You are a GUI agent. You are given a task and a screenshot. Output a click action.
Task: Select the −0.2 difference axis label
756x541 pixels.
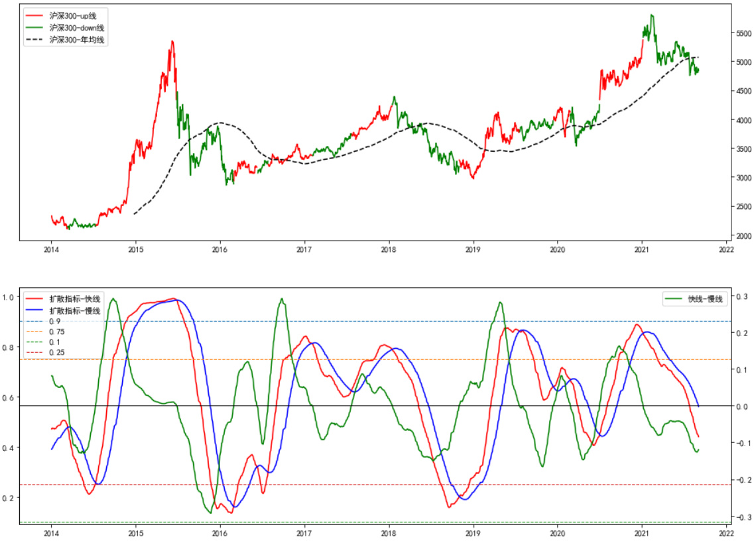click(743, 480)
